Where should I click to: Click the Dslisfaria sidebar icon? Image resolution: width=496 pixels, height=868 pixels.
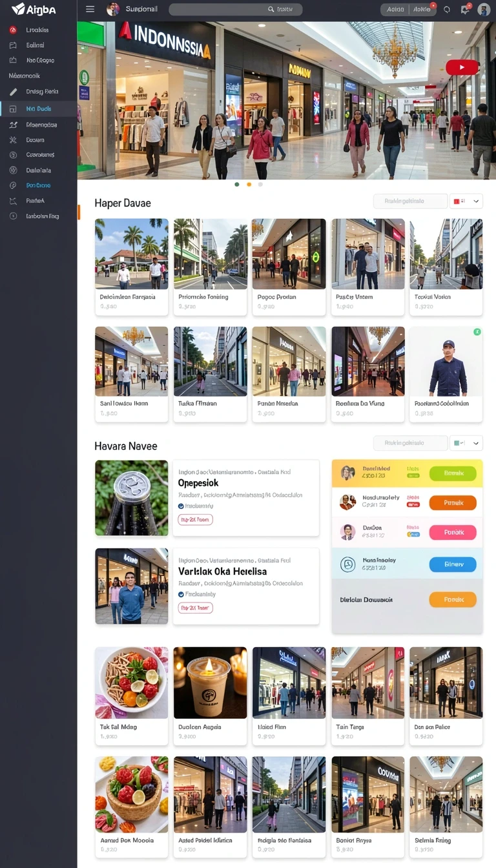pos(13,170)
